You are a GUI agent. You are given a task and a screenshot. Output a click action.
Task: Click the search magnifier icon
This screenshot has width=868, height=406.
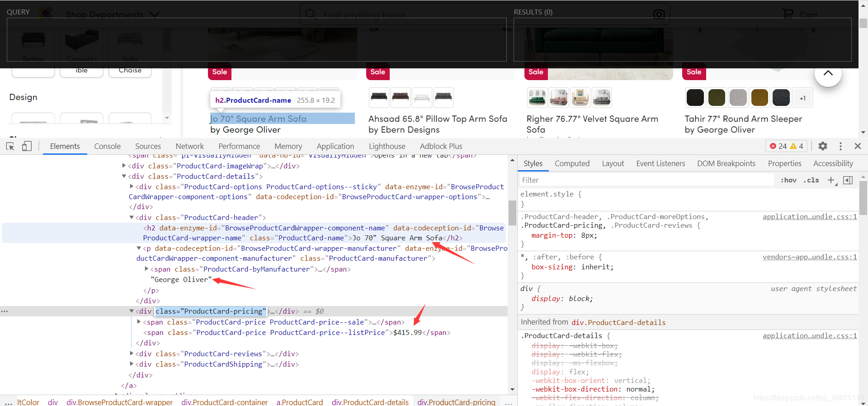coord(311,14)
